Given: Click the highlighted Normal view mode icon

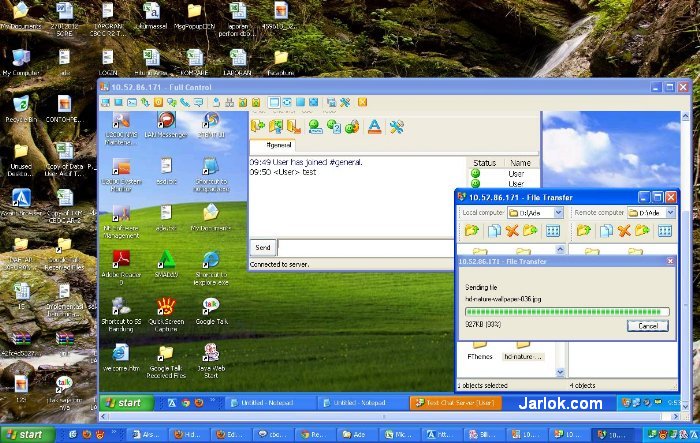Looking at the screenshot, I should point(274,103).
